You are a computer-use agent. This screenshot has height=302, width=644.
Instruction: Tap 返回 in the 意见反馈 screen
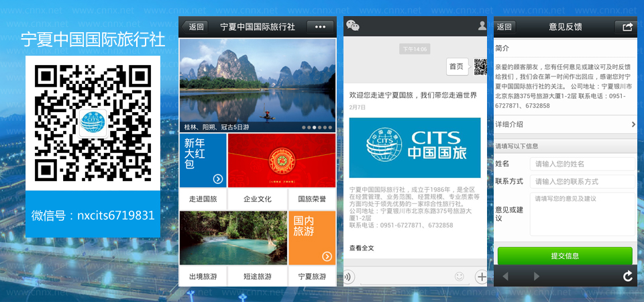point(504,27)
